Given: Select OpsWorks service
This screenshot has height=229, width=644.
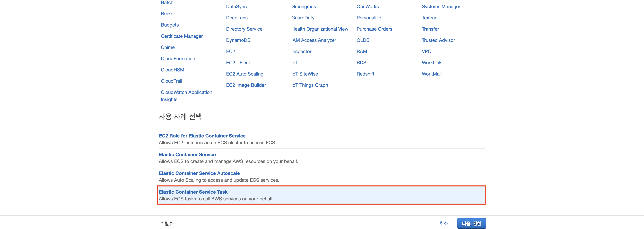Looking at the screenshot, I should pyautogui.click(x=368, y=7).
